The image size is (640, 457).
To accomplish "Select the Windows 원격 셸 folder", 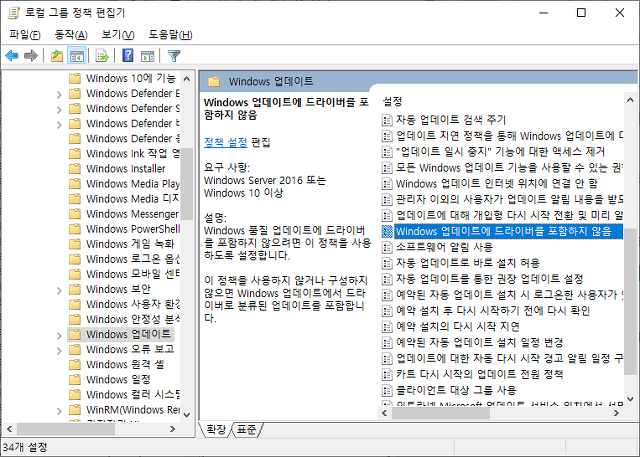I will (125, 364).
